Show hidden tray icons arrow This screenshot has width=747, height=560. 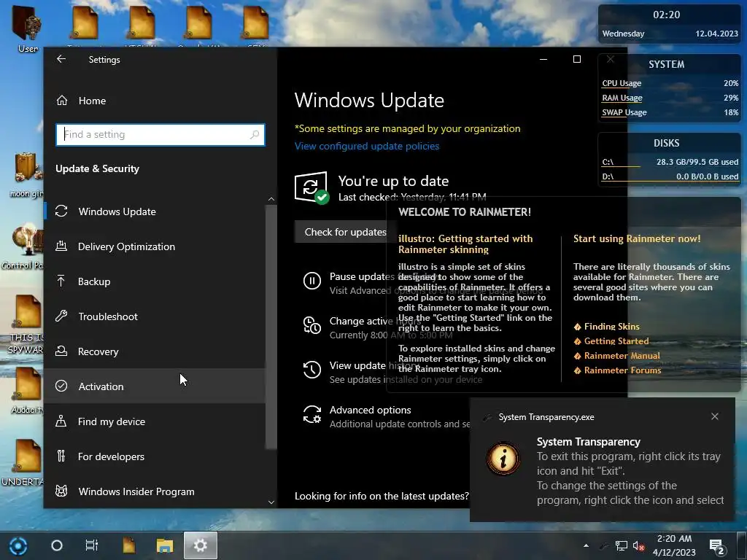pos(586,545)
